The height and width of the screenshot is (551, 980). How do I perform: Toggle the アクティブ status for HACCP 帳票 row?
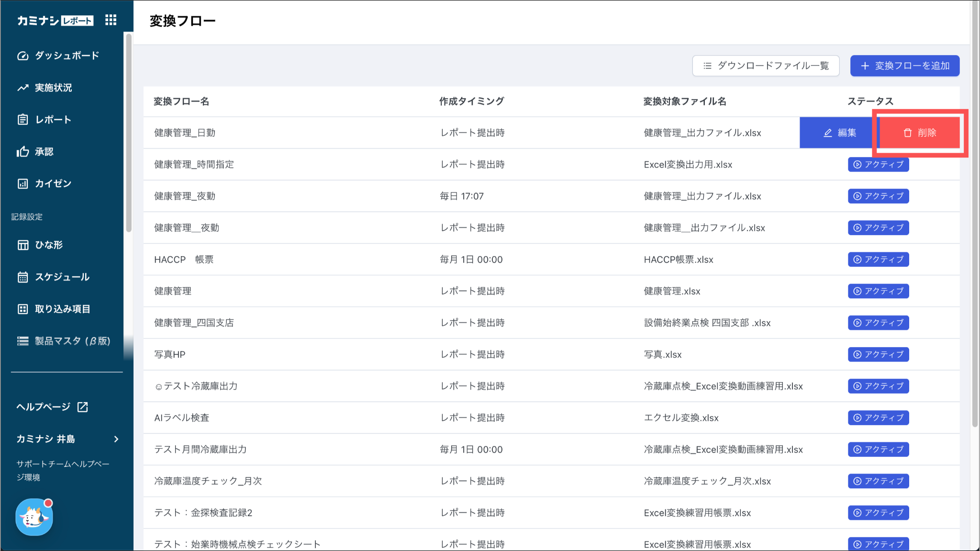coord(878,259)
